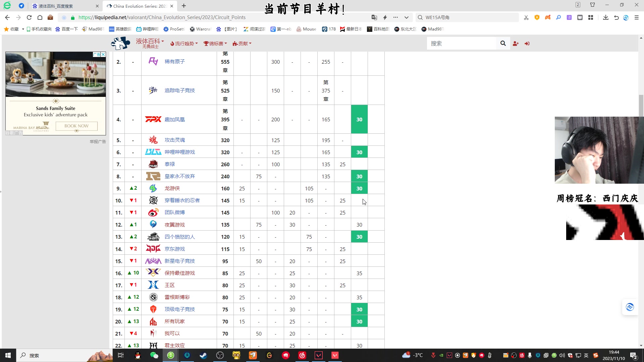Close the advertisement with X icon
Viewport: 644px width, 362px height.
pos(103,54)
